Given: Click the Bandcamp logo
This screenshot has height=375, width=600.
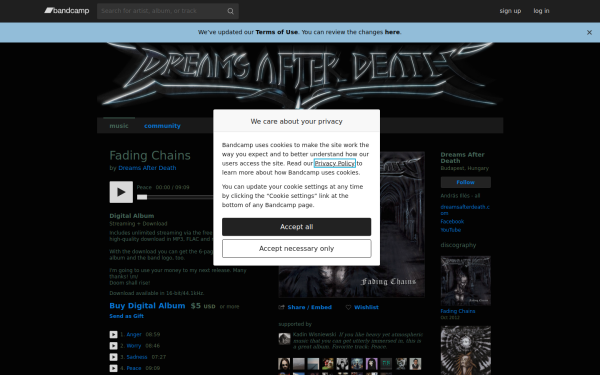Looking at the screenshot, I should click(x=67, y=11).
